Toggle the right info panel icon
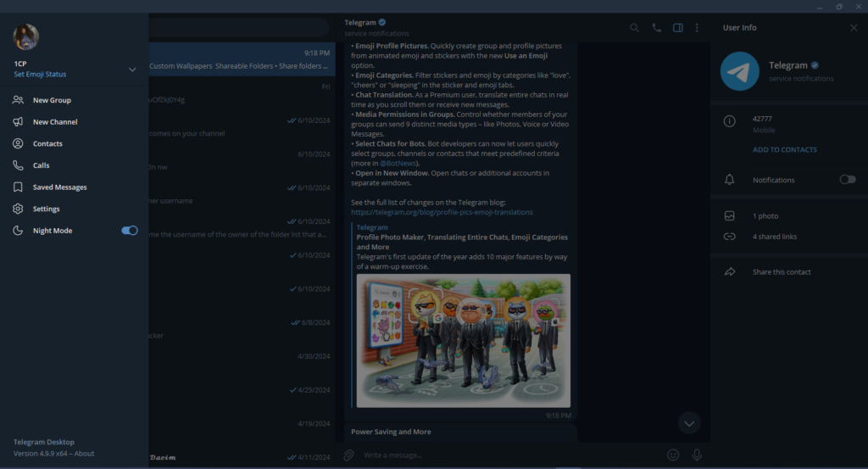This screenshot has height=469, width=868. coord(677,28)
